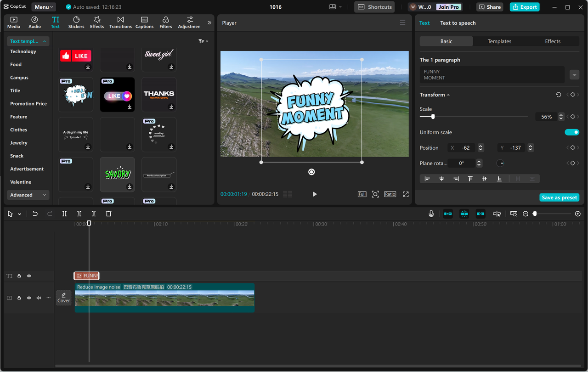This screenshot has width=588, height=372.
Task: Open the Captions panel
Action: coord(144,22)
